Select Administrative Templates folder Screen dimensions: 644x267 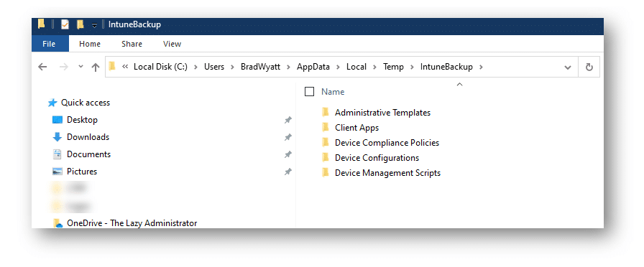(382, 113)
